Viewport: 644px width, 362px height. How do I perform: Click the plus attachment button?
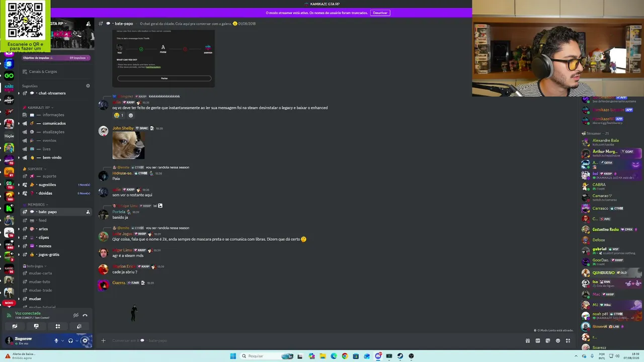[103, 340]
